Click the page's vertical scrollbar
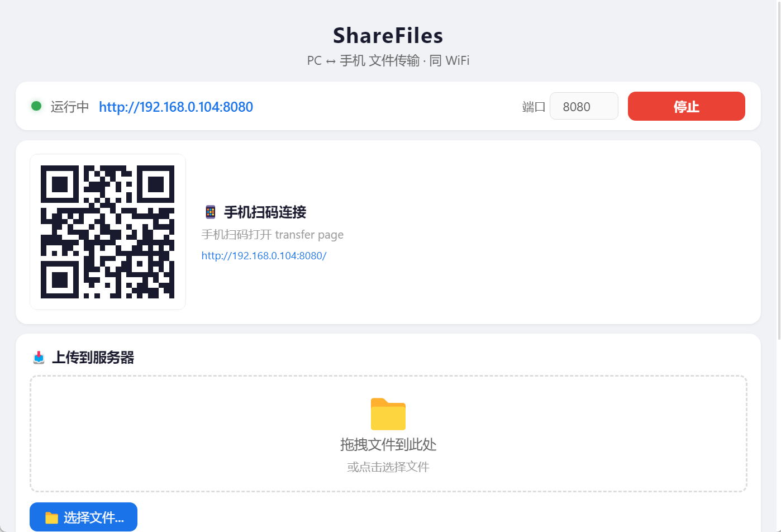The height and width of the screenshot is (532, 781). tap(779, 170)
